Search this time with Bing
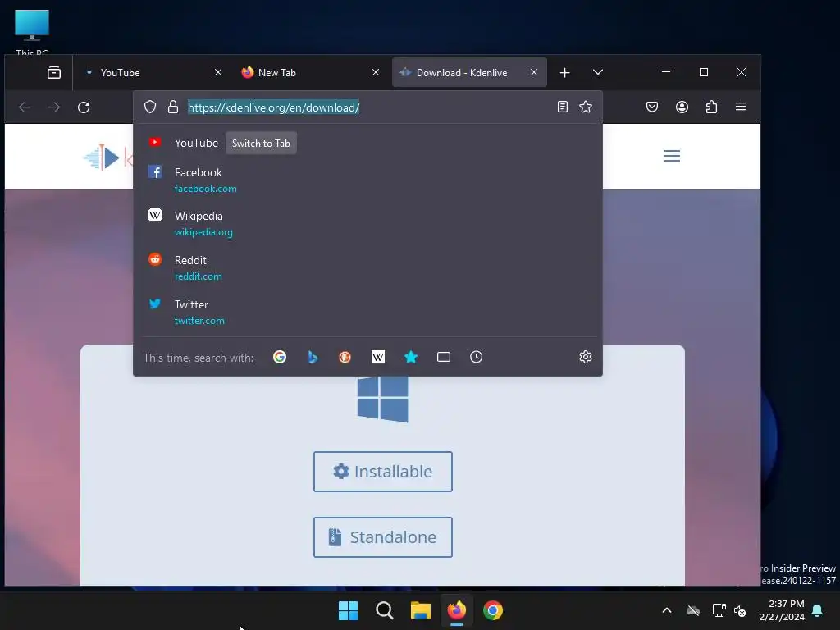This screenshot has height=630, width=840. 313,357
